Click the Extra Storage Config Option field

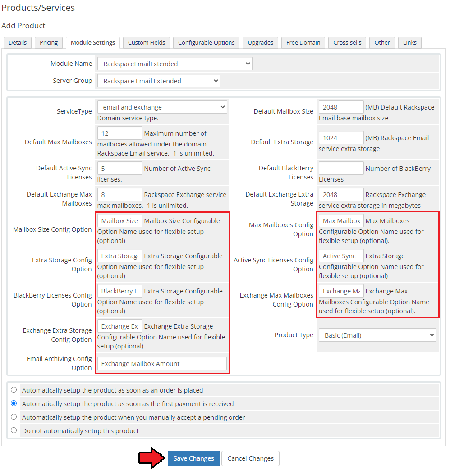click(119, 256)
